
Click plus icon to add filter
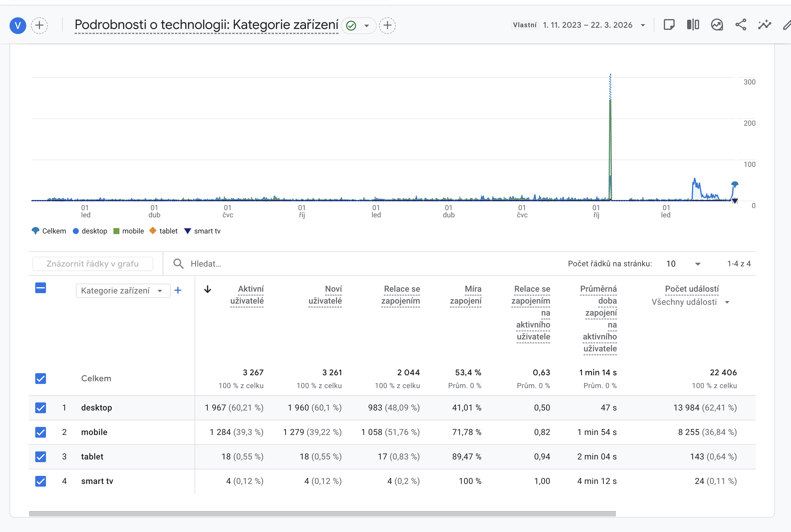387,25
